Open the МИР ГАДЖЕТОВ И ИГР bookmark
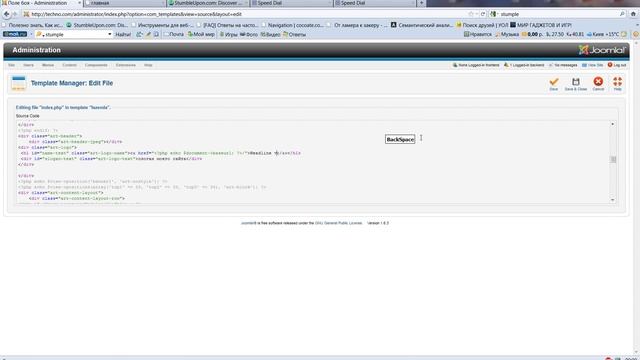Screen dimensions: 640x360 pos(541,25)
